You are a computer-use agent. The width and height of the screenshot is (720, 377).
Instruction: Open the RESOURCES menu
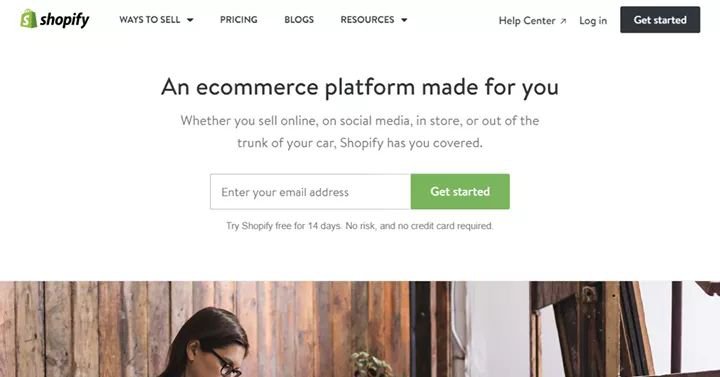[374, 20]
